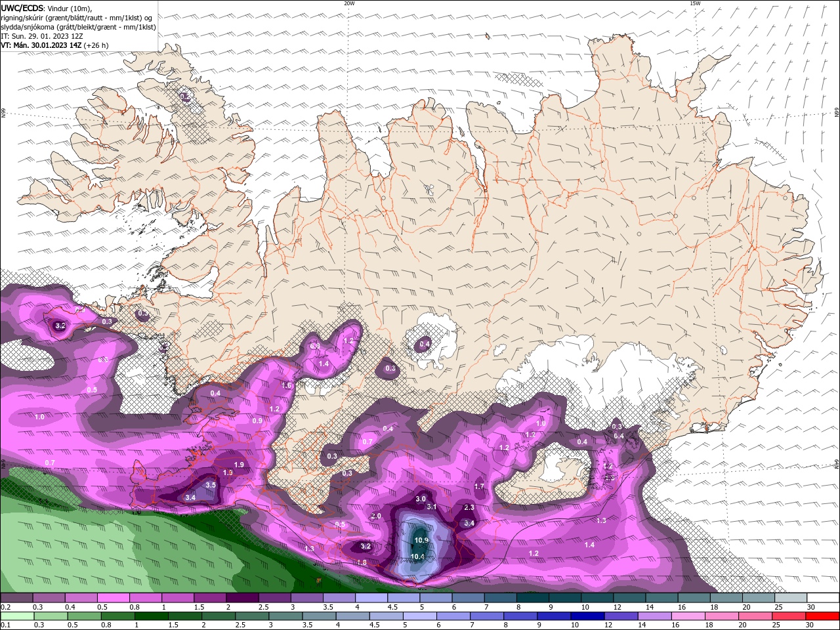Click the 0.1 label in the lower legend

pyautogui.click(x=5, y=625)
